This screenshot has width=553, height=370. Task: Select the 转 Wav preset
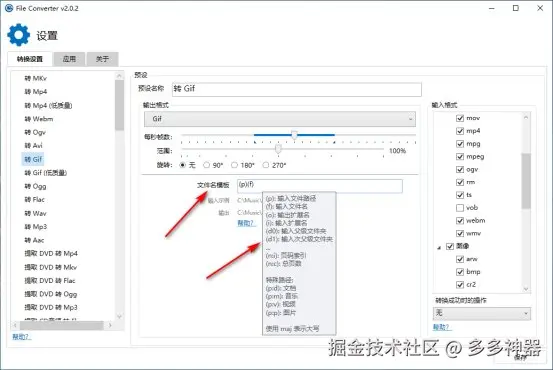click(x=35, y=213)
